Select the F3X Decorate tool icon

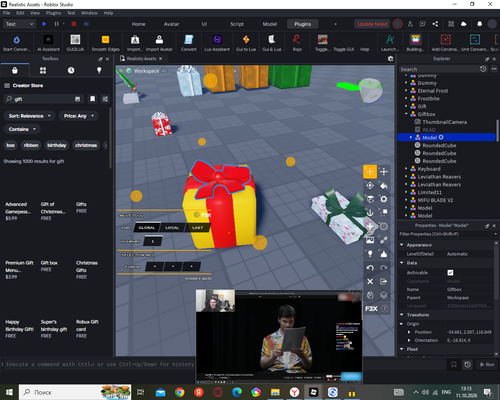(x=384, y=254)
